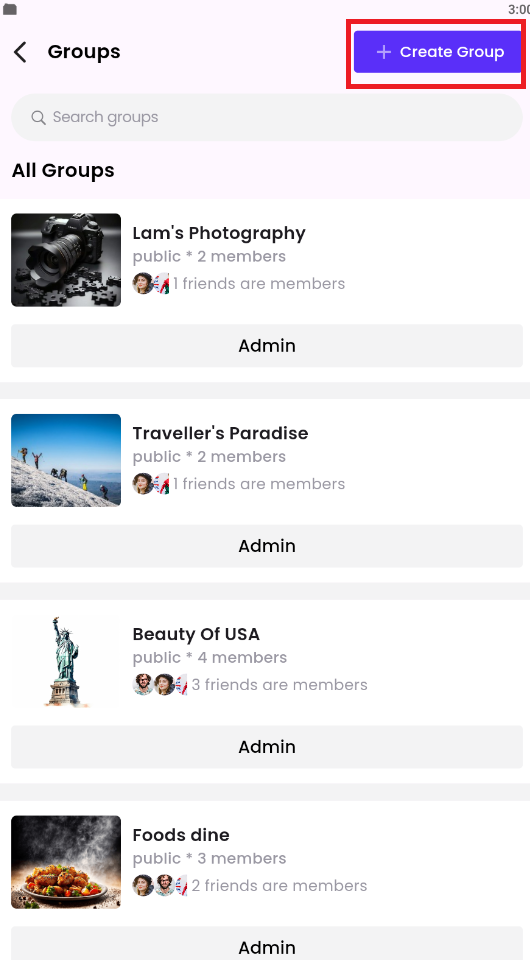
Task: Open the mountain hikers group thumbnail
Action: click(x=66, y=460)
